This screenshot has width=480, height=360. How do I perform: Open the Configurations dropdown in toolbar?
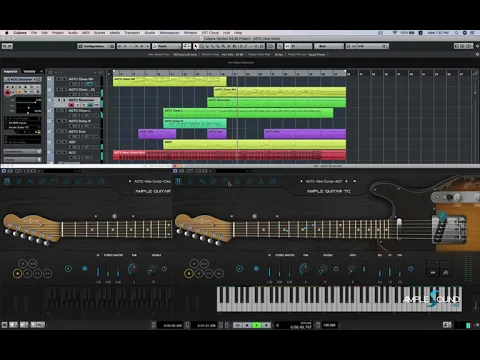click(x=96, y=46)
